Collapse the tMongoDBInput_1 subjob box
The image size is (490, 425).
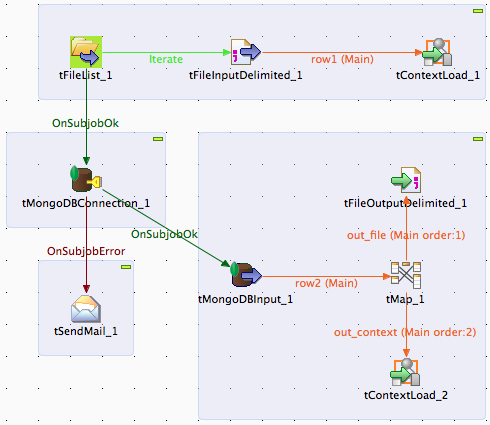(478, 139)
